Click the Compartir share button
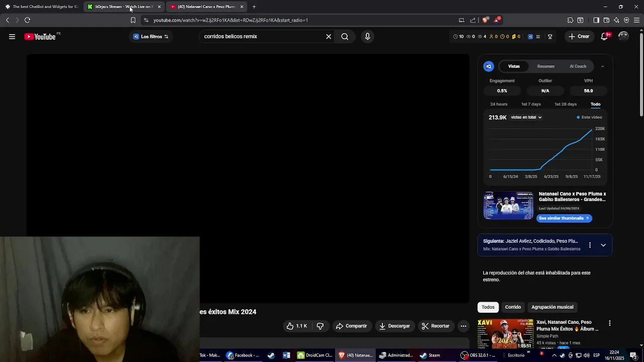The image size is (644, 362). 352,326
